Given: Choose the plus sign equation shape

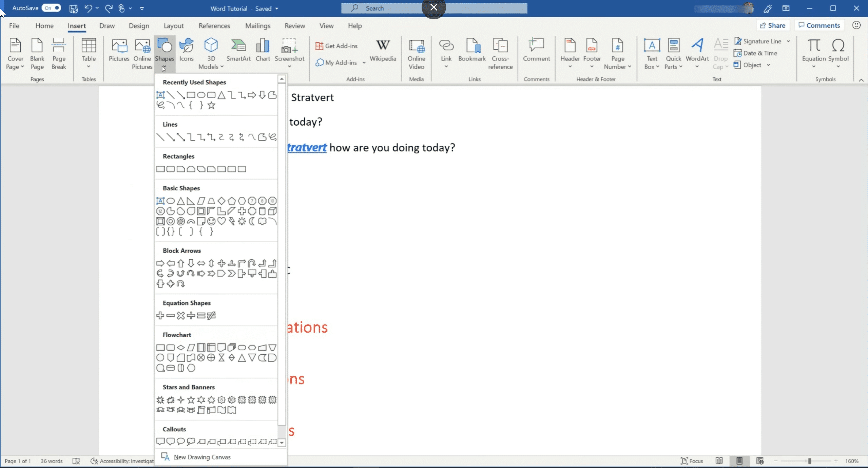Looking at the screenshot, I should pos(160,316).
